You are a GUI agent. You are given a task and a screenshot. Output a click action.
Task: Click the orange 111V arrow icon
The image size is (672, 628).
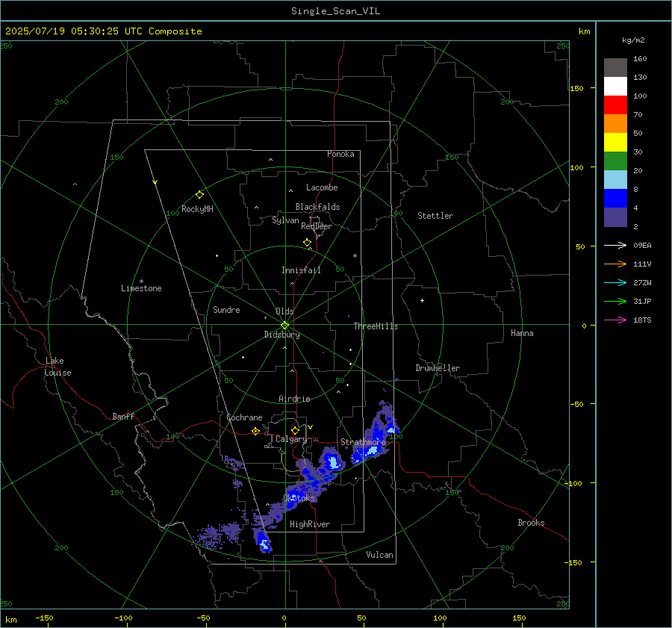(615, 264)
